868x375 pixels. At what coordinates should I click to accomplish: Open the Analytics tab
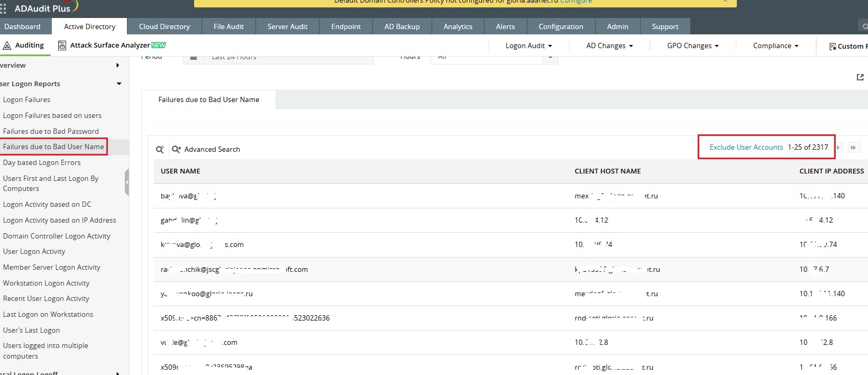pyautogui.click(x=458, y=26)
